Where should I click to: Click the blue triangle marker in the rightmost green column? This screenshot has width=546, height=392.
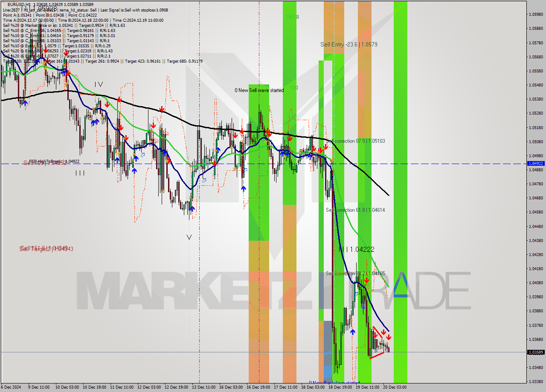click(x=400, y=284)
